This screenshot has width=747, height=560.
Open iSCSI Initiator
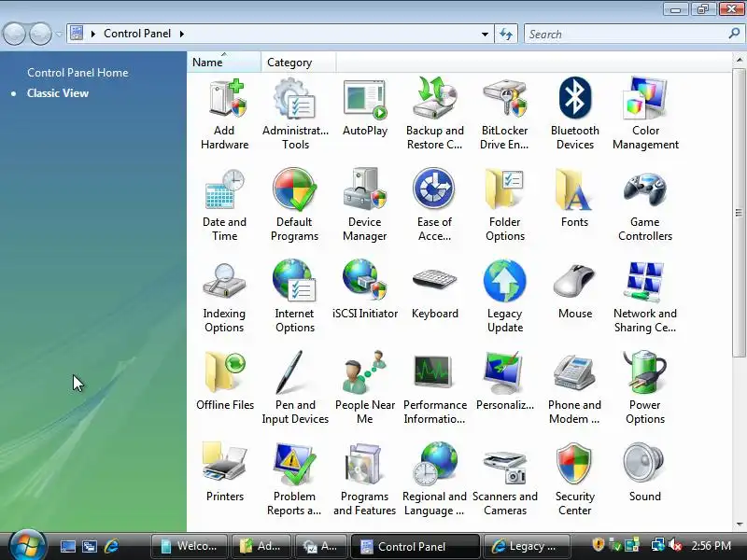365,290
